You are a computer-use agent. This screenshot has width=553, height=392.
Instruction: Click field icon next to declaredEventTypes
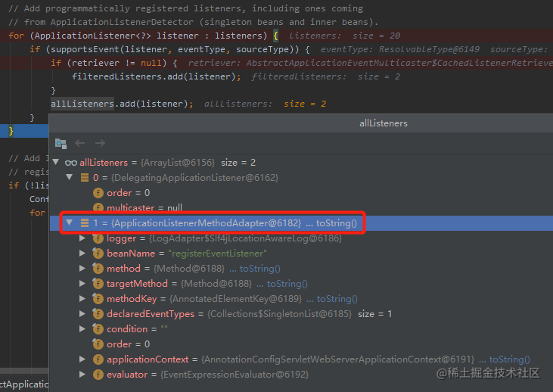point(98,313)
